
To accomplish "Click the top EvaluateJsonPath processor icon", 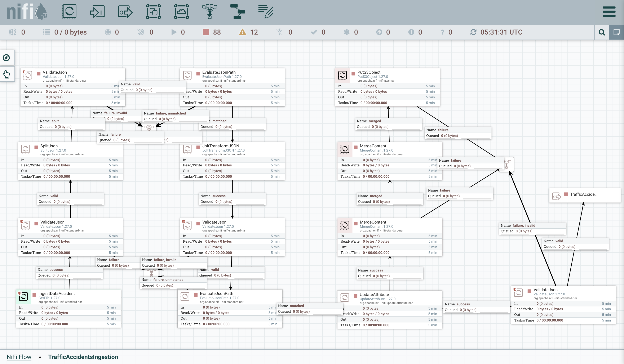I will click(187, 76).
